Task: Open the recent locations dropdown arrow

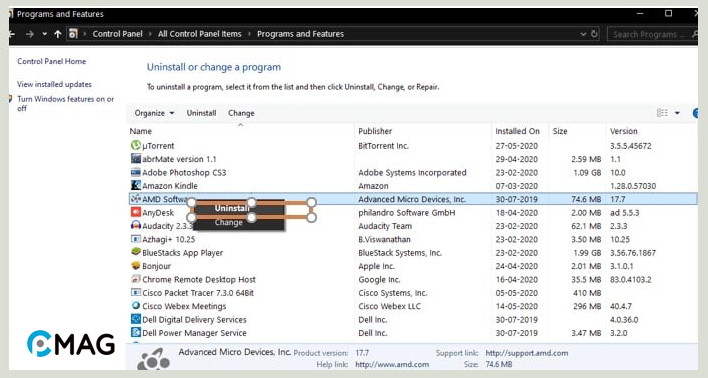Action: click(x=44, y=34)
